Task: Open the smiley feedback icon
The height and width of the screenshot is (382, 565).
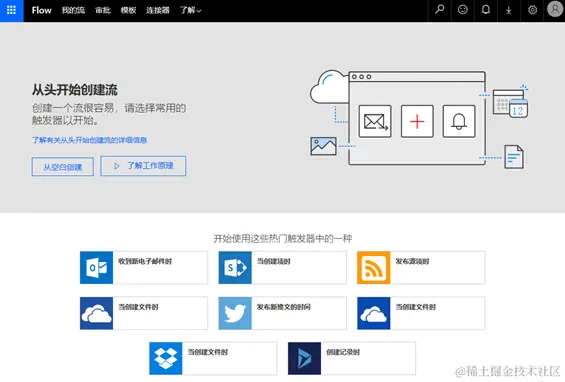Action: tap(463, 10)
